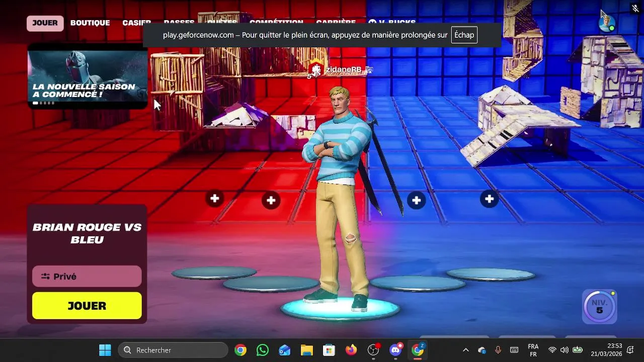The height and width of the screenshot is (362, 644).
Task: Open the Privé party privacy setting
Action: click(87, 276)
